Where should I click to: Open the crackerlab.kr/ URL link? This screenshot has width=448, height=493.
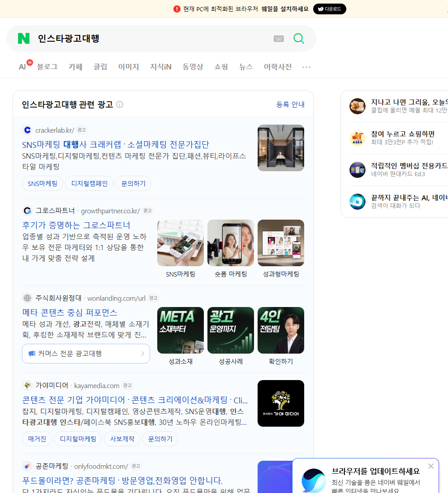click(55, 130)
